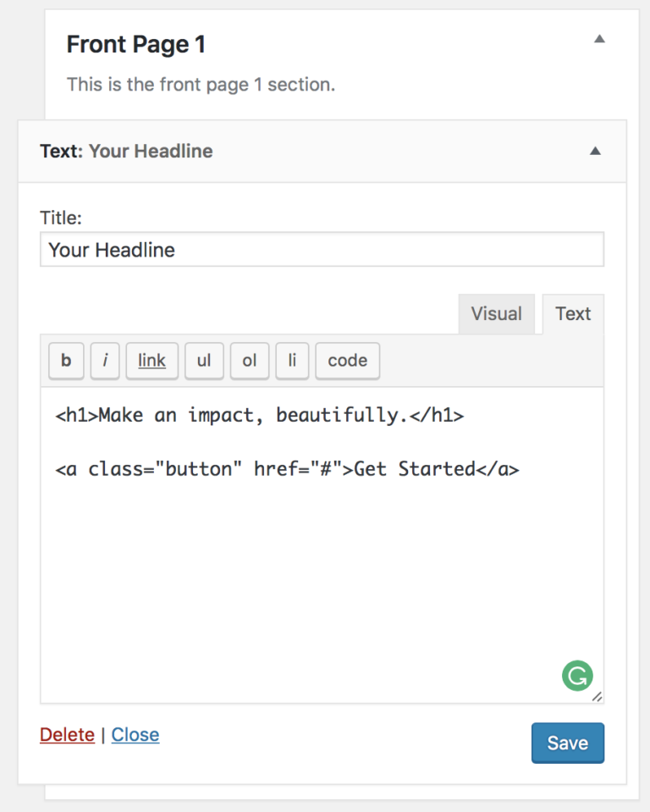Switch to the Visual editor tab
Viewport: 650px width, 812px height.
click(x=496, y=314)
